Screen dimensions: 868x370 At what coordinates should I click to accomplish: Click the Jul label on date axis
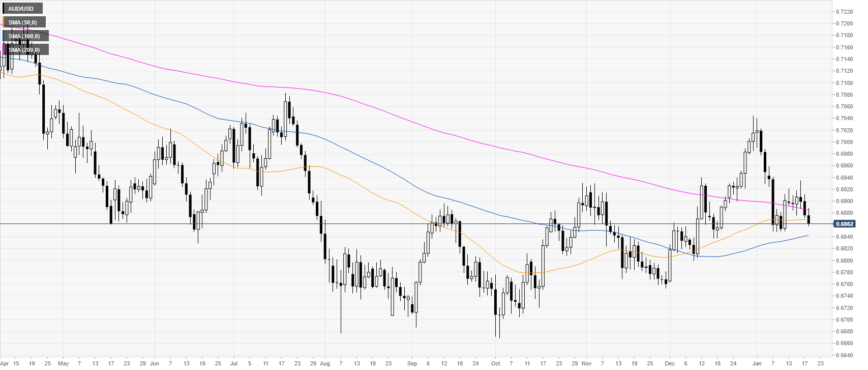234,363
